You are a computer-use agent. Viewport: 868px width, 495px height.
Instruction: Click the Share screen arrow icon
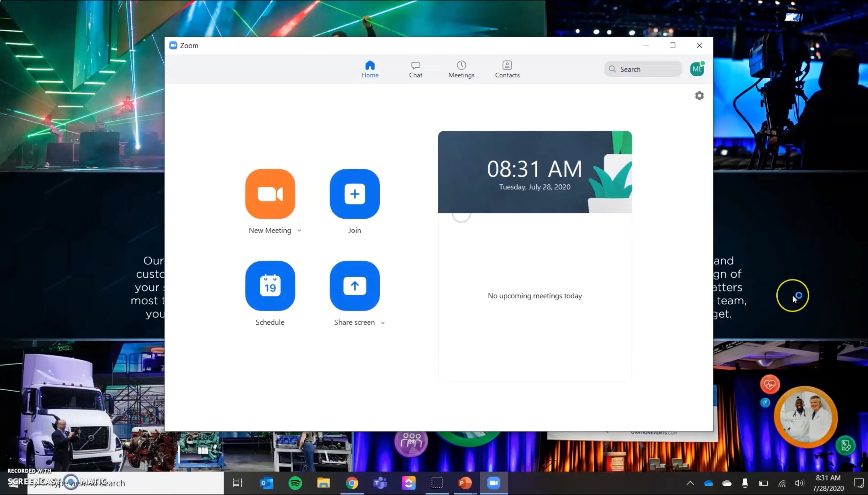355,285
